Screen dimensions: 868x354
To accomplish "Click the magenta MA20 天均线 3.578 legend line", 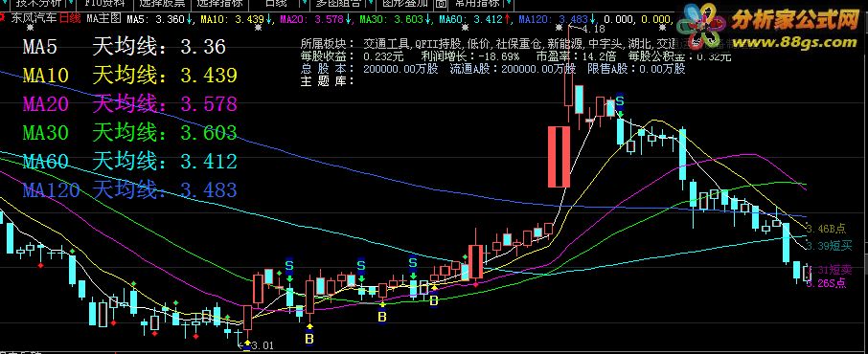I will [129, 104].
